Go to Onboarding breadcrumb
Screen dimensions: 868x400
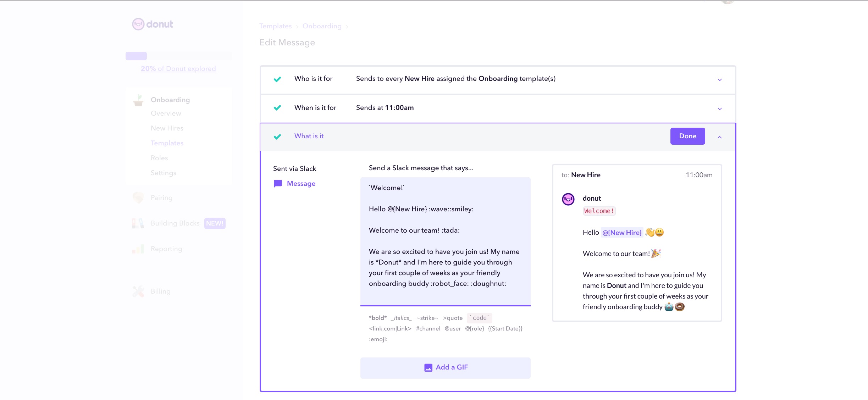coord(322,26)
